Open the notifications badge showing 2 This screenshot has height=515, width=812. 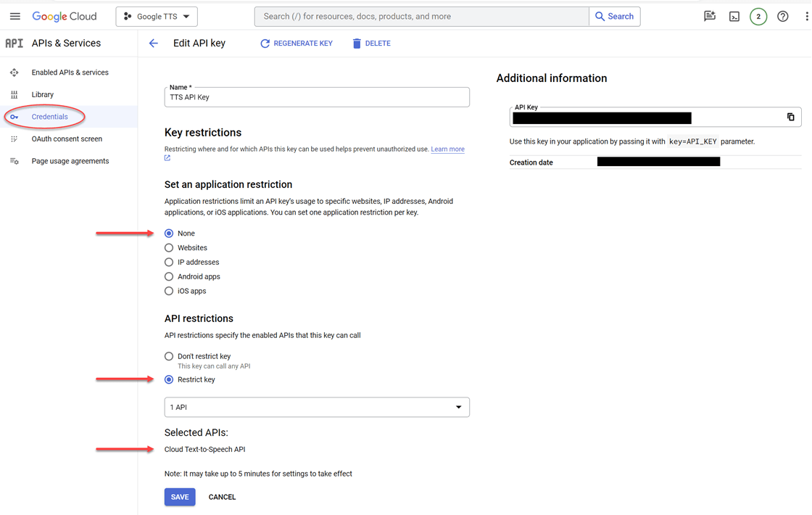point(758,17)
